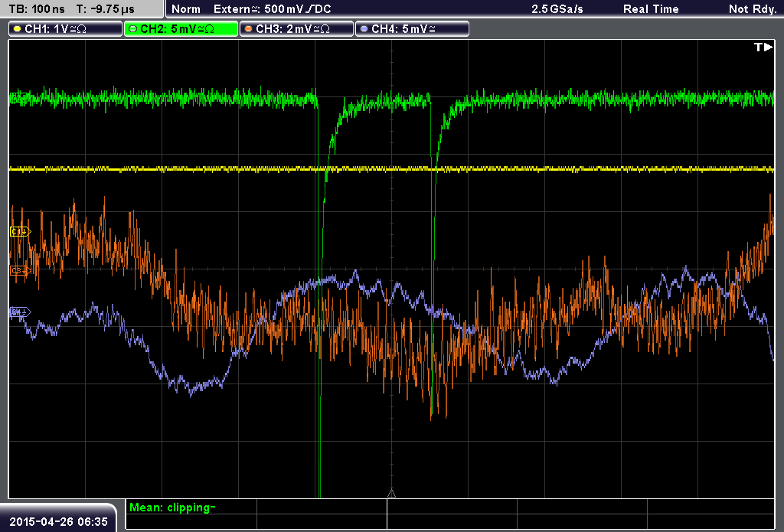Click the Not Rdy. status indicator
The height and width of the screenshot is (532, 784).
753,9
